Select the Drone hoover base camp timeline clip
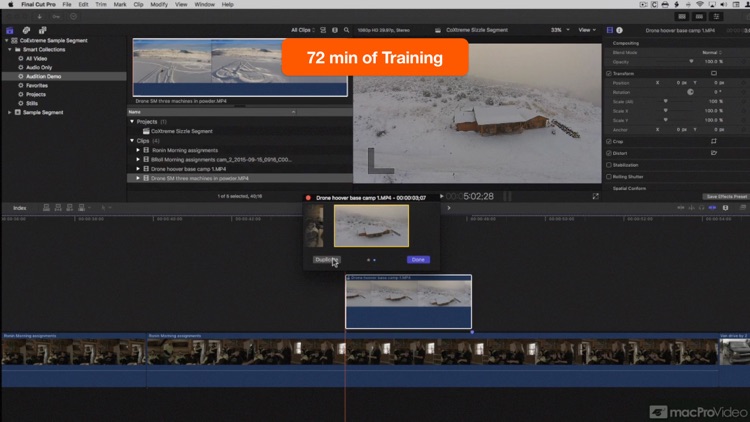750x422 pixels. (x=408, y=301)
